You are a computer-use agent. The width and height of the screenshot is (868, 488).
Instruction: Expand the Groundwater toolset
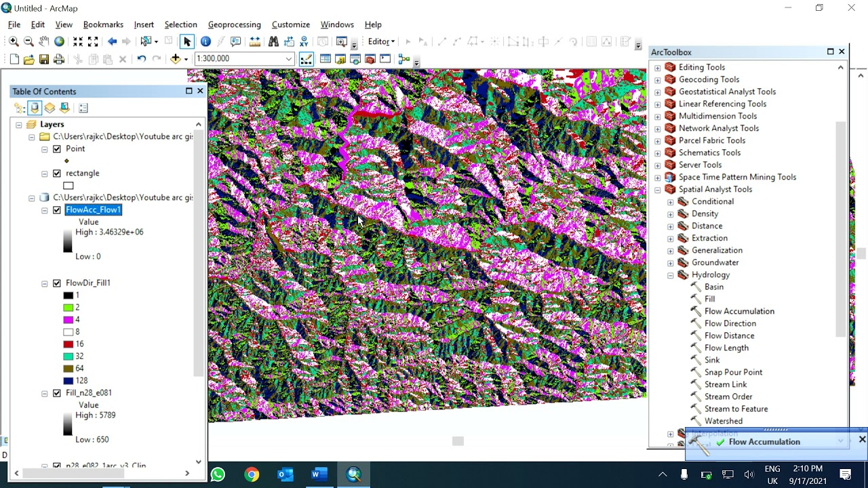click(x=670, y=263)
